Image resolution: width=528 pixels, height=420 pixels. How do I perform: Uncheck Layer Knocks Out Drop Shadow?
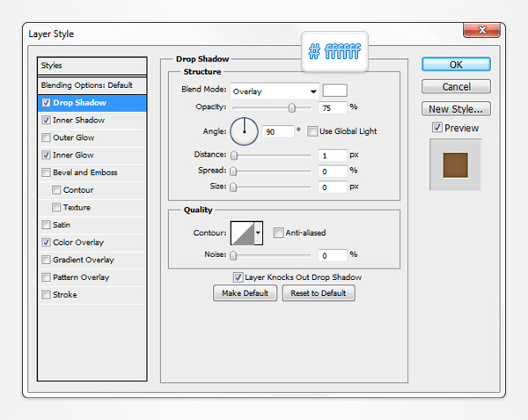pyautogui.click(x=238, y=276)
